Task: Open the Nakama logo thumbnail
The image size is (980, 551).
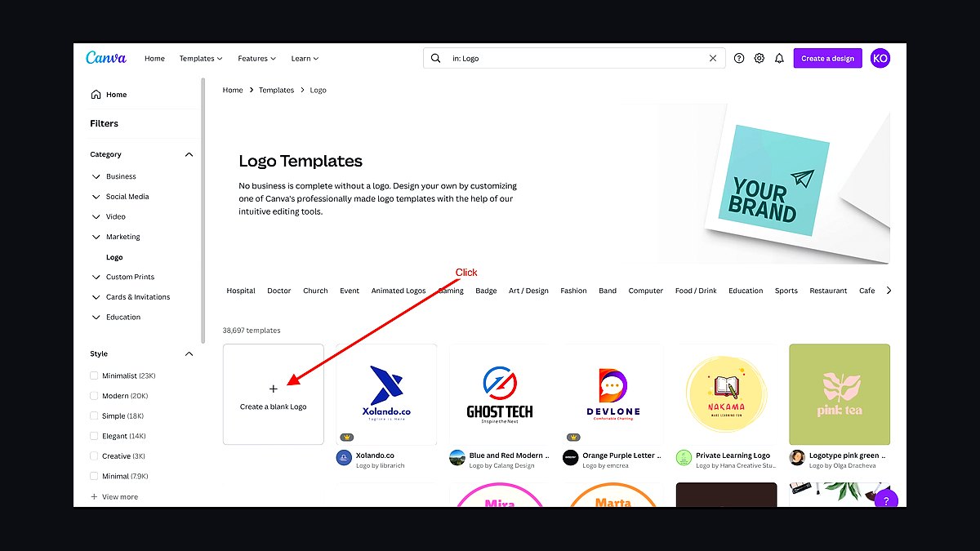Action: tap(727, 394)
